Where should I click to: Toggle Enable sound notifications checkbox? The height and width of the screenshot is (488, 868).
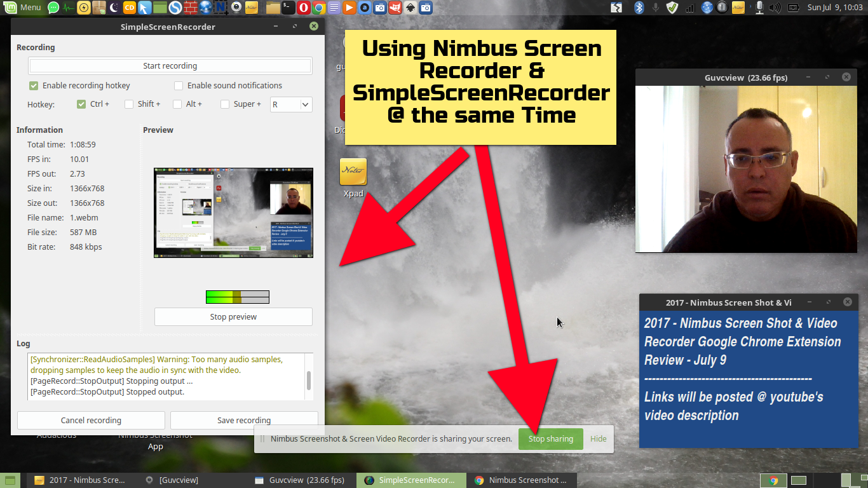click(x=179, y=85)
